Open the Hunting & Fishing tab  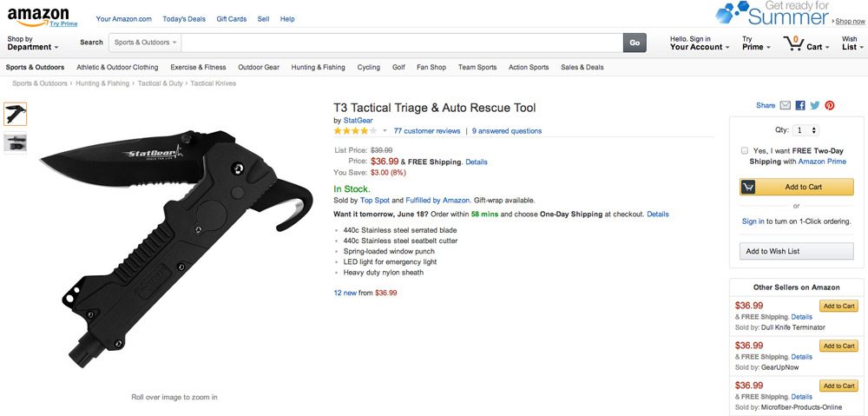pos(318,67)
